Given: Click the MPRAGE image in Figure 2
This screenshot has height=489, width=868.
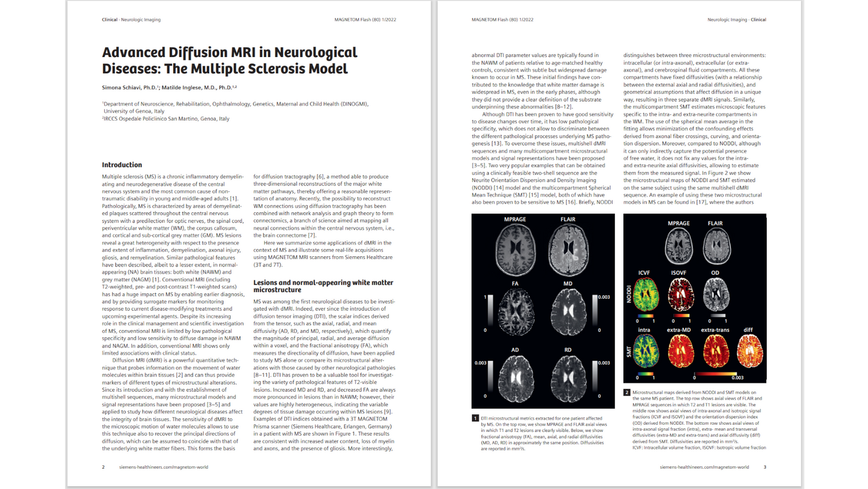Looking at the screenshot, I should coord(679,246).
